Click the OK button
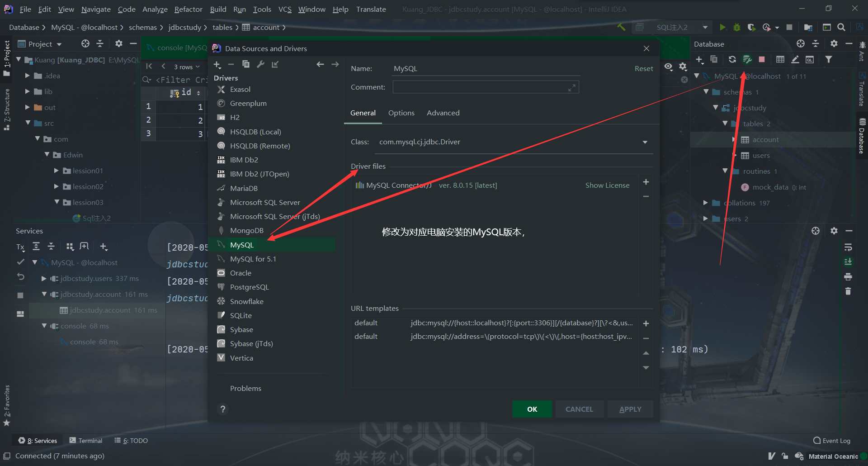This screenshot has width=868, height=466. click(x=532, y=409)
